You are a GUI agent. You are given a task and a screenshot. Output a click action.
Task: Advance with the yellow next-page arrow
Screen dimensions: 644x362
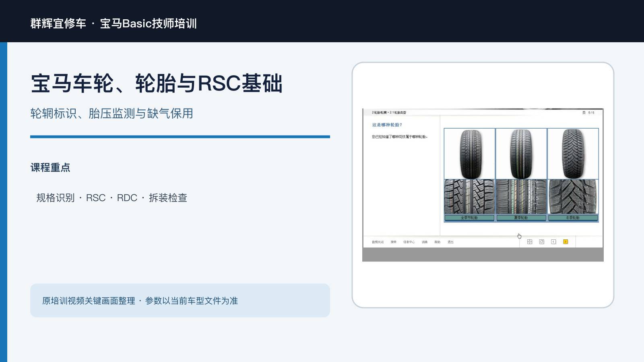point(566,242)
